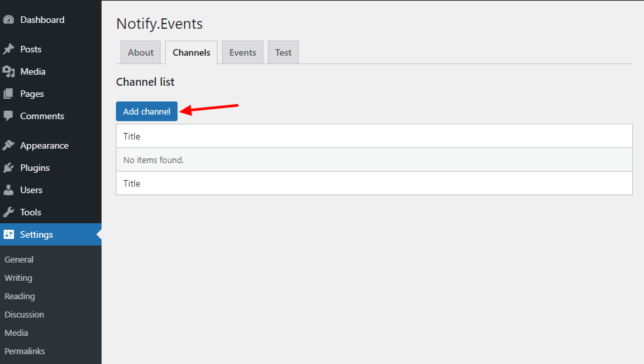Click the Posts pushpin icon

pos(9,49)
